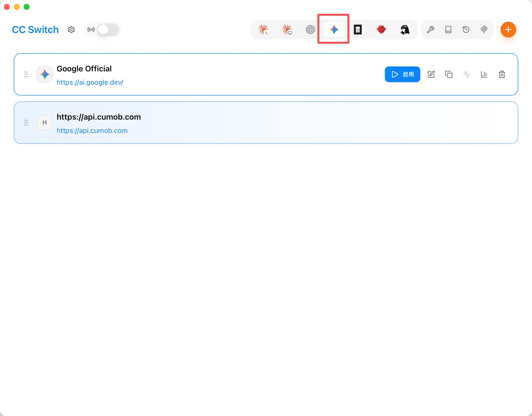Switch to the OpenAI Codex app tab
The image size is (532, 416).
[310, 30]
